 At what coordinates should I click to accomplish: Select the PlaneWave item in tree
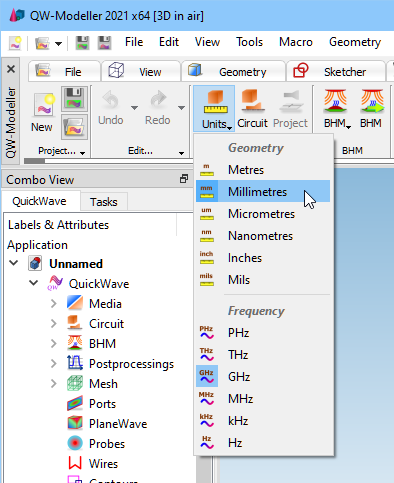coord(118,424)
